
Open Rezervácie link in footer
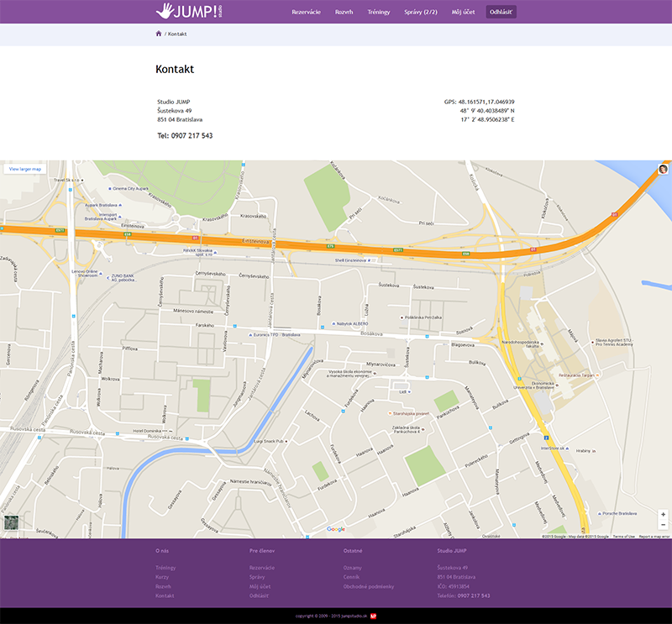[x=262, y=568]
